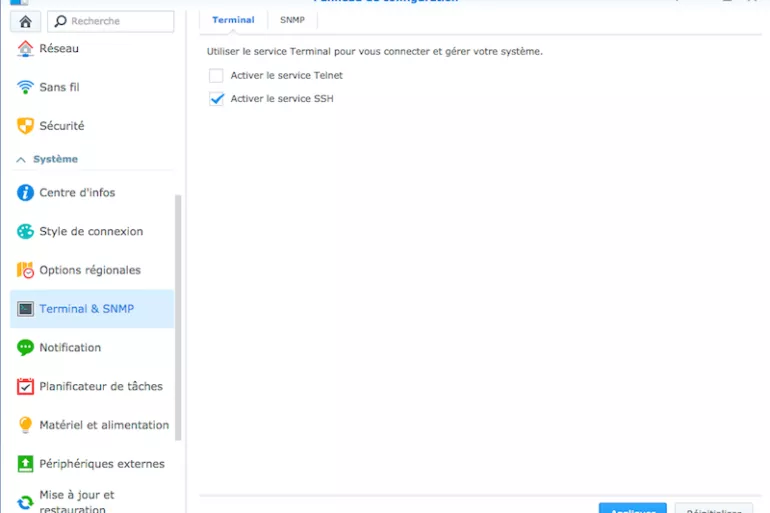This screenshot has height=513, width=770.
Task: Click the Recherche search field
Action: point(111,21)
